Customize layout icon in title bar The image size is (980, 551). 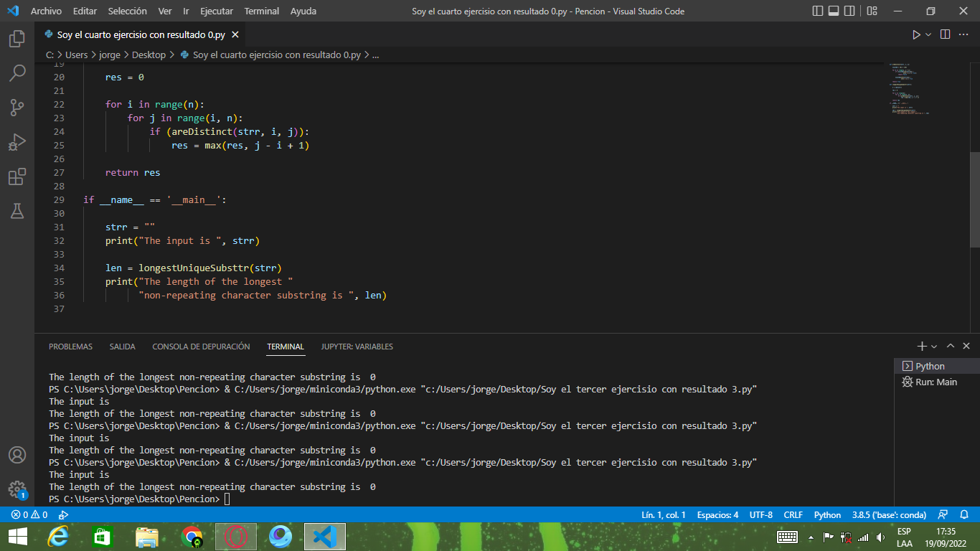(872, 11)
